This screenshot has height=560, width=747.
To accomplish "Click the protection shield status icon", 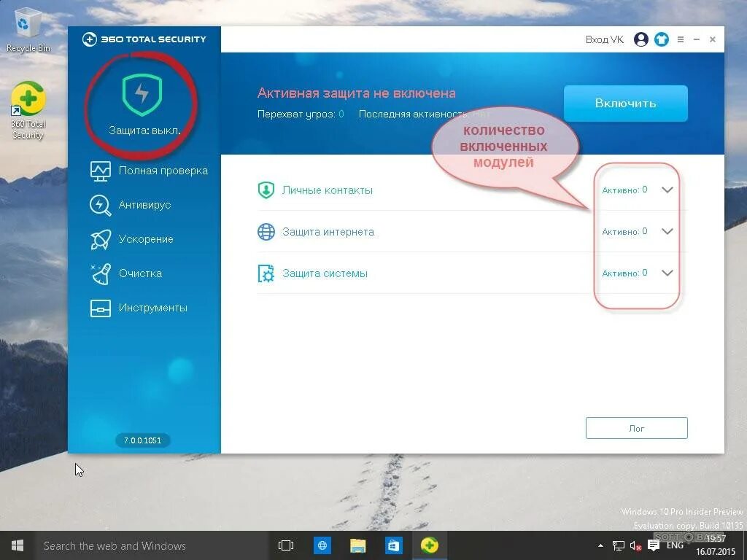I will click(x=142, y=95).
